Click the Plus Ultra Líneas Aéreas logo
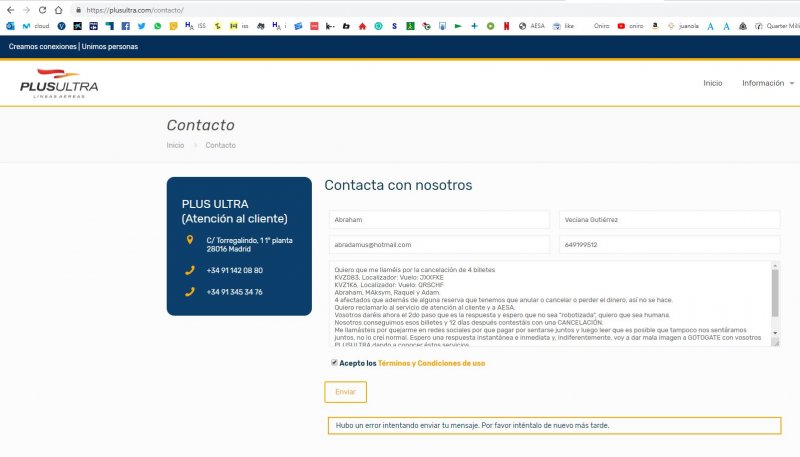Image resolution: width=800 pixels, height=457 pixels. coord(59,83)
